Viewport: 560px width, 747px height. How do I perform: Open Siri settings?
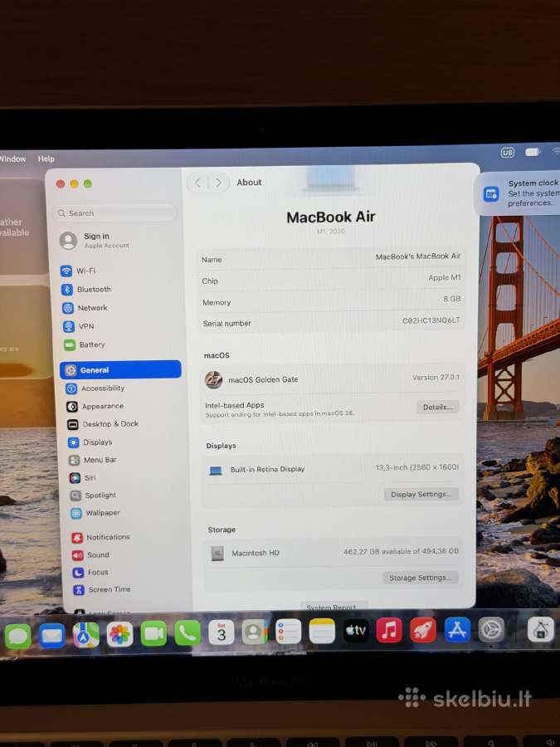point(82,477)
